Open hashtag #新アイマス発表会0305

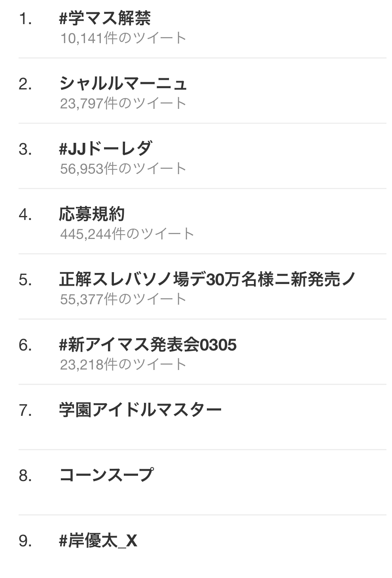click(148, 345)
